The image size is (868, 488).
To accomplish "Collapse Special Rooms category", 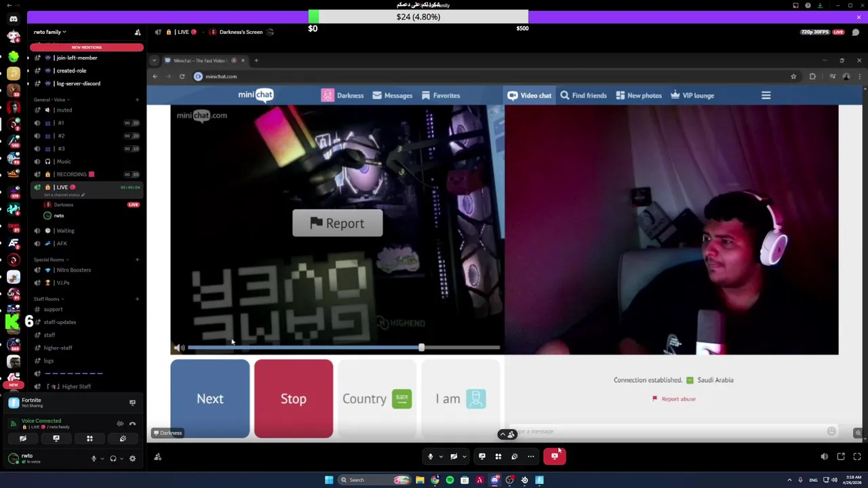I will pyautogui.click(x=51, y=260).
